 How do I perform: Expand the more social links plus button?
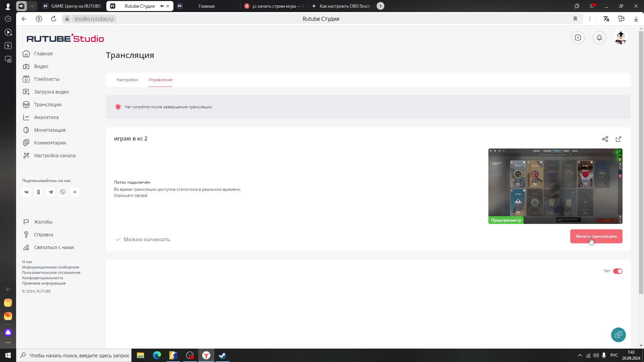click(75, 192)
